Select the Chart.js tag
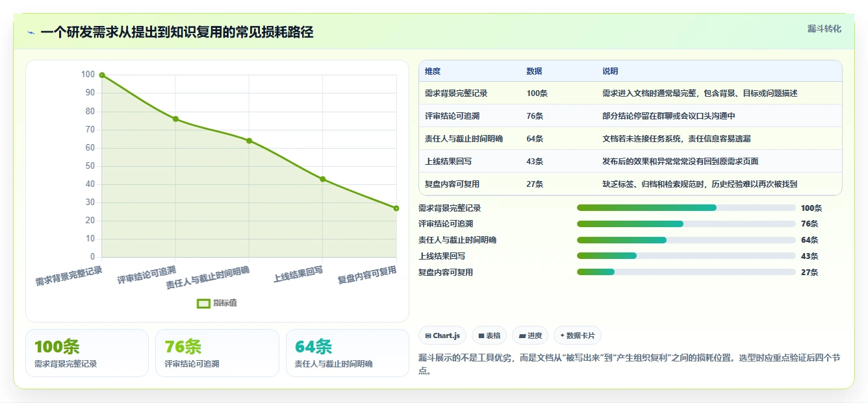This screenshot has width=868, height=403. 442,336
